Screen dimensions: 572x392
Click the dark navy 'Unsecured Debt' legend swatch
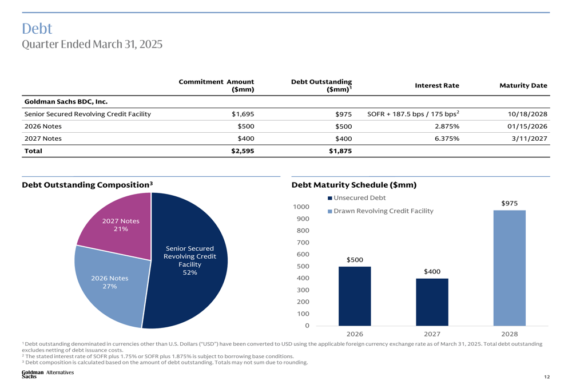330,198
